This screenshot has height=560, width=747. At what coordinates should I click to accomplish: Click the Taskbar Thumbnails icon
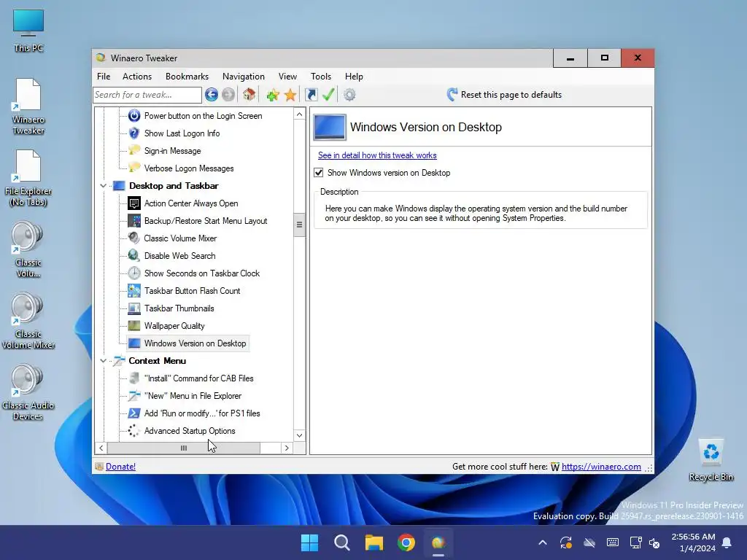coord(134,308)
